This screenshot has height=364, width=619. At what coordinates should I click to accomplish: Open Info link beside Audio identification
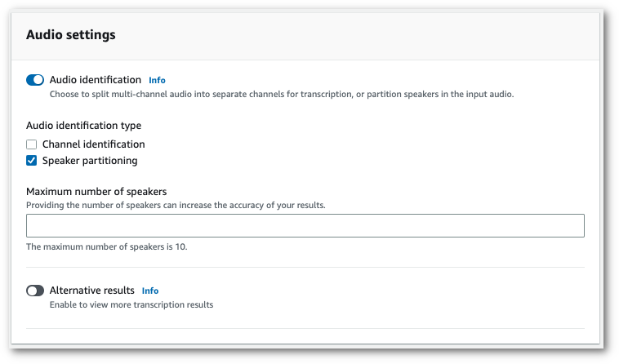(157, 81)
